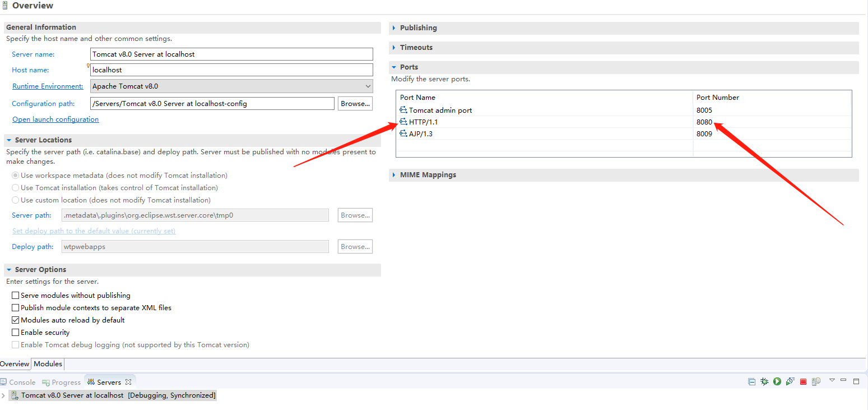Viewport: 868px width, 410px height.
Task: Minimize the Servers view panel
Action: (843, 380)
